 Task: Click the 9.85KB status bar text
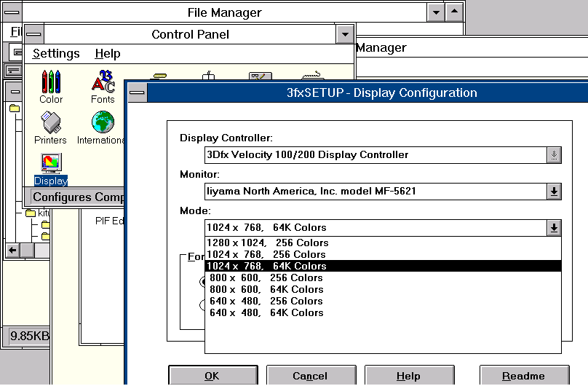coord(30,336)
